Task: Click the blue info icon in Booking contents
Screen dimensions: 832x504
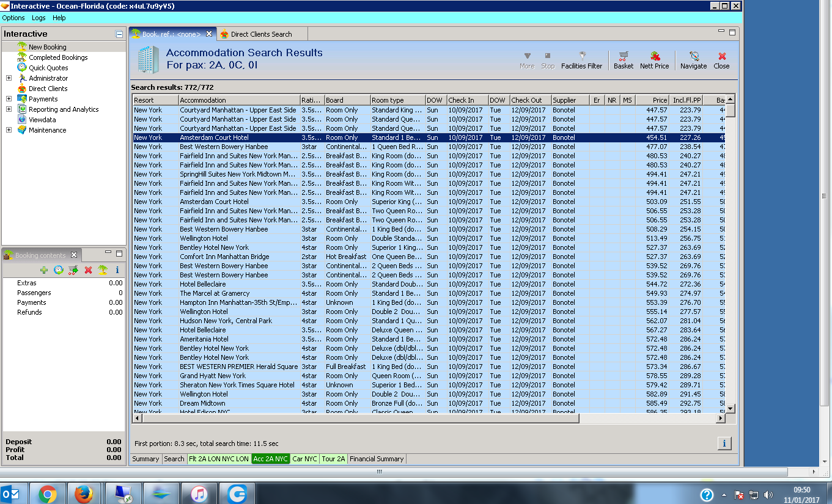Action: click(x=117, y=270)
